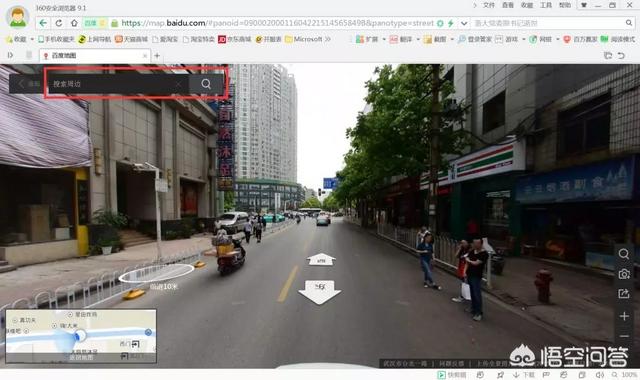Click the green padlock security icon

[x=115, y=23]
